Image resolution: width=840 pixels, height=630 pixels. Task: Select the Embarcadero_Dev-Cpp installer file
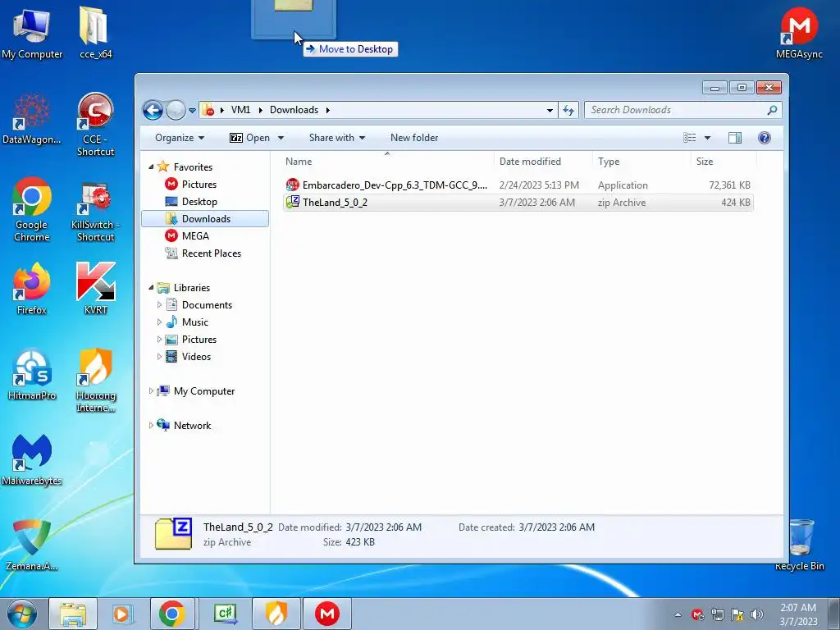tap(518, 185)
